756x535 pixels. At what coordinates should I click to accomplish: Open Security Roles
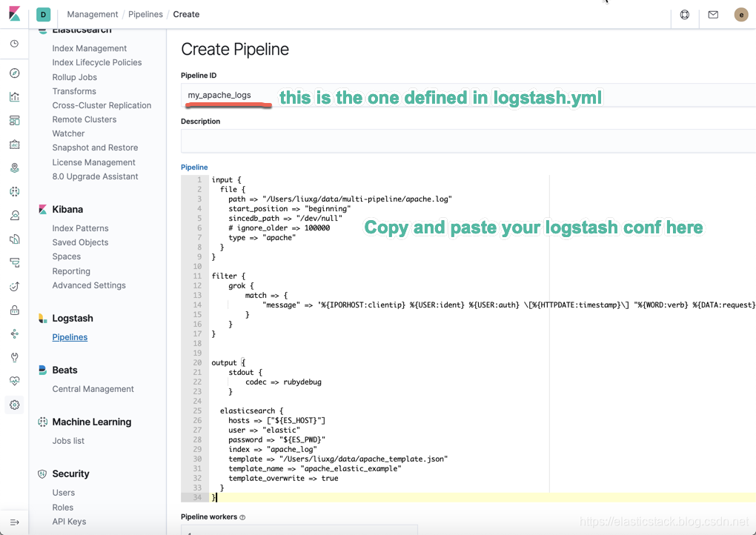tap(63, 508)
